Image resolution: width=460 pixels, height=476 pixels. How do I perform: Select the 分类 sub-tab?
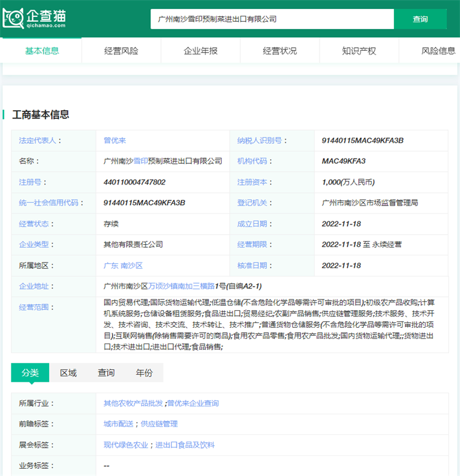(x=30, y=373)
